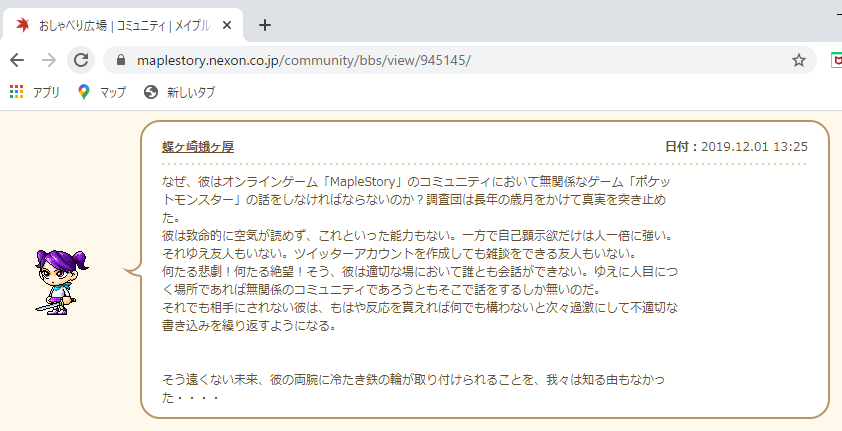Click the 日付： label
Screen dimensions: 842x431
pos(681,147)
